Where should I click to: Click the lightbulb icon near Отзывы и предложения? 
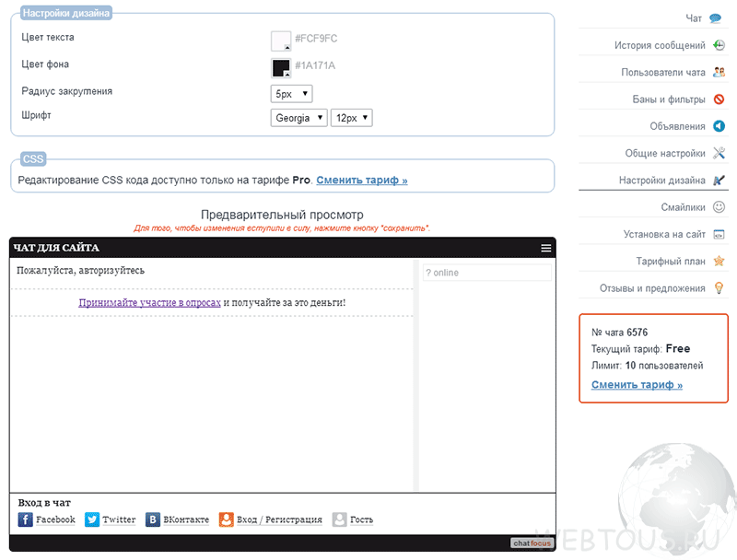(x=719, y=288)
